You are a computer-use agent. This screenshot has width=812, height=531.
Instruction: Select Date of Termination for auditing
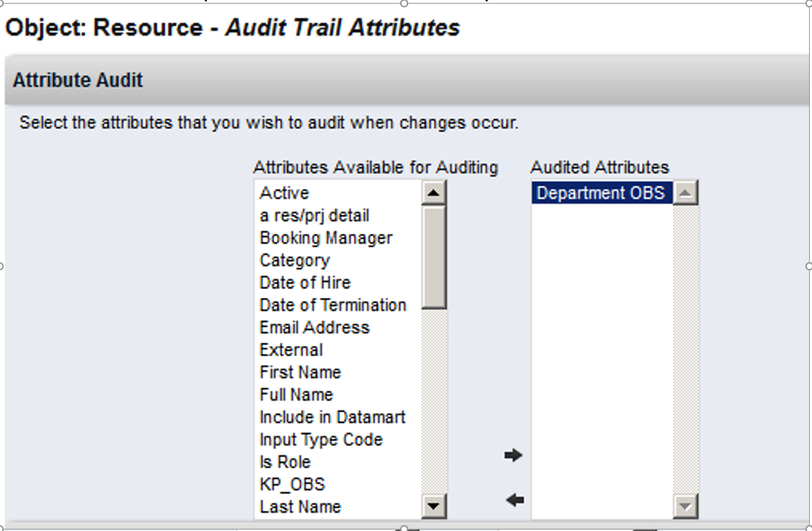tap(332, 305)
